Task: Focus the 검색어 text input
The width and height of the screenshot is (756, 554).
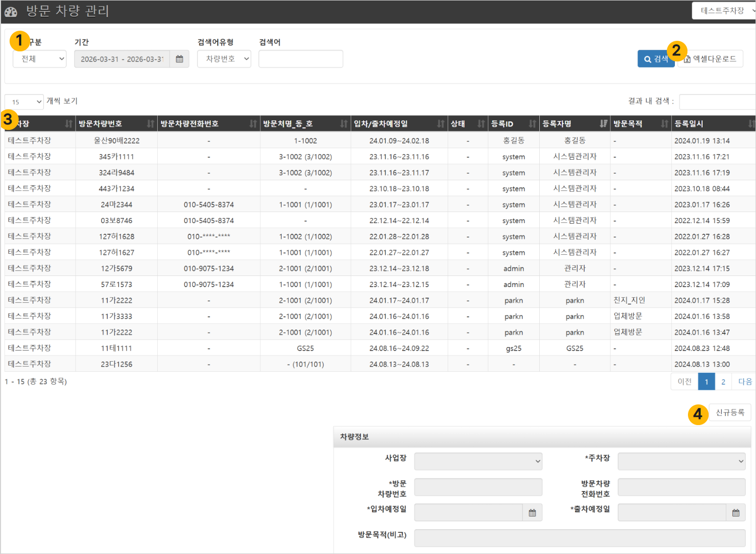Action: coord(301,59)
